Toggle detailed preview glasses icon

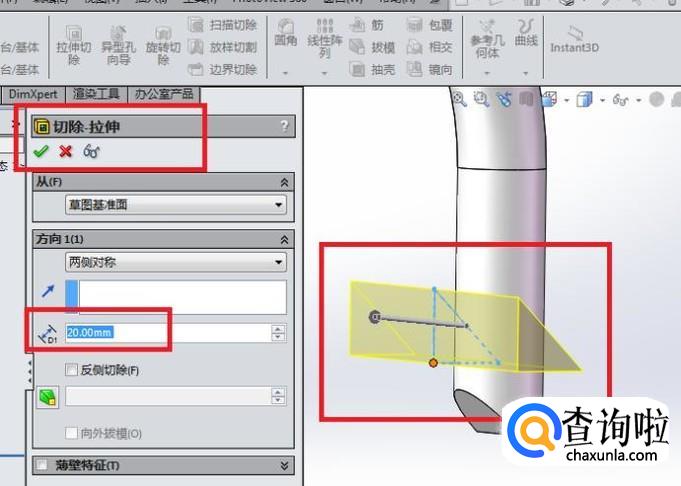(92, 151)
